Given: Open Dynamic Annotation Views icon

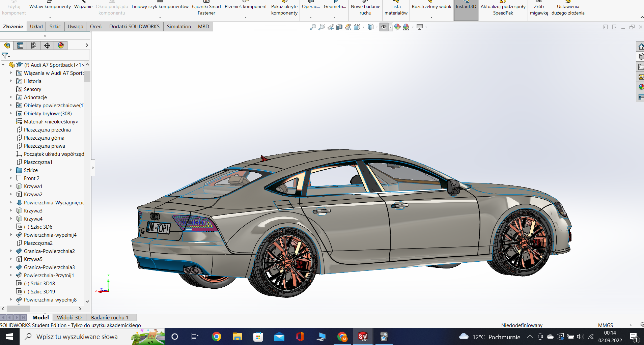Looking at the screenshot, I should coord(348,27).
